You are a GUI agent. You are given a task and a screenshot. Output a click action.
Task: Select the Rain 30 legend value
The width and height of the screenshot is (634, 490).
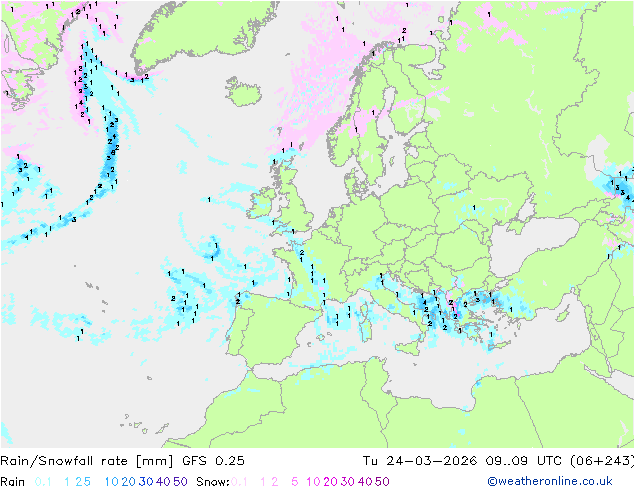click(146, 482)
